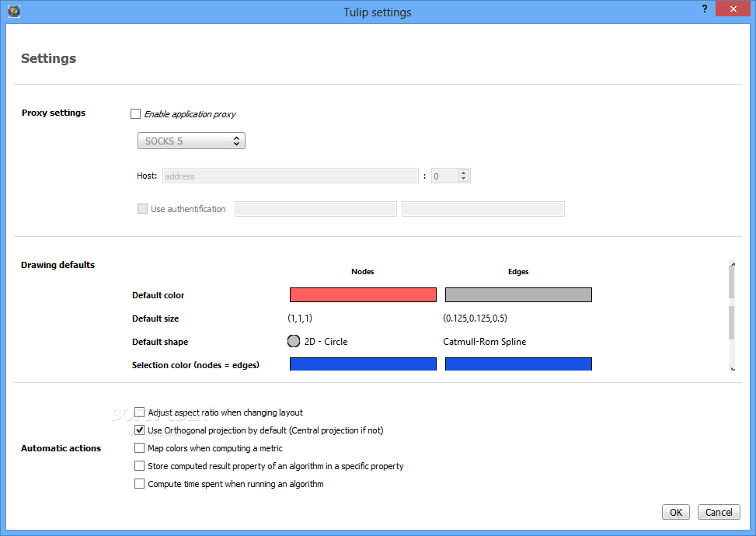This screenshot has height=536, width=756.
Task: Click the Host address input field
Action: (291, 176)
